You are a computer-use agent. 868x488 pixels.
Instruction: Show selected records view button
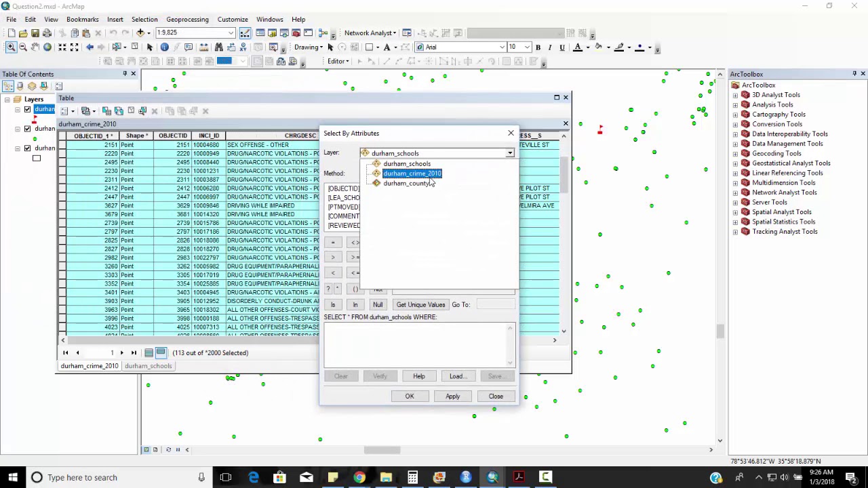tap(161, 352)
